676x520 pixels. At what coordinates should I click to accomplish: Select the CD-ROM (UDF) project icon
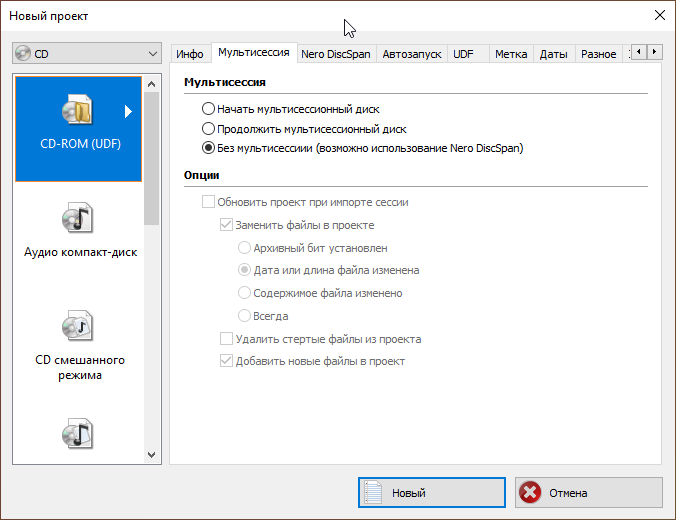coord(77,110)
